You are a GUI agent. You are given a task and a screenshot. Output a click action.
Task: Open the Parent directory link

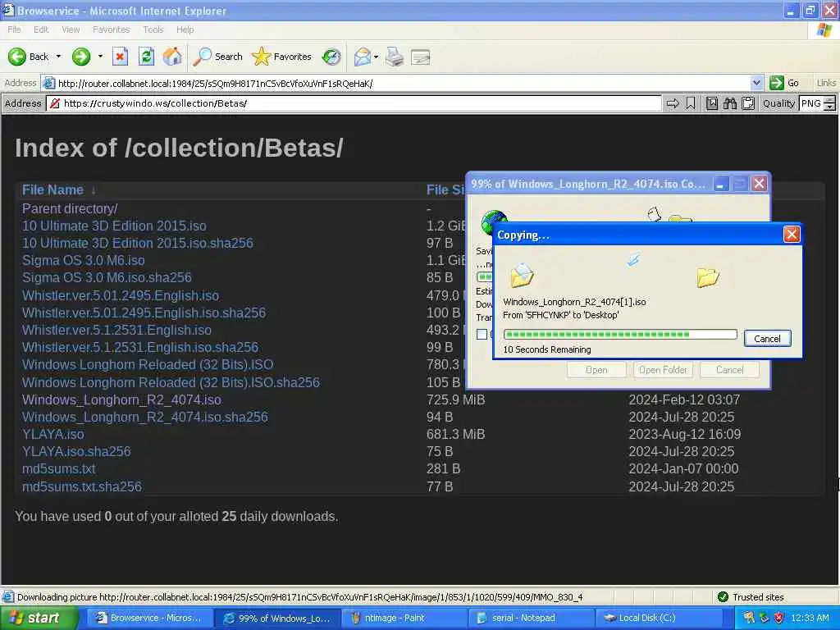click(x=70, y=208)
